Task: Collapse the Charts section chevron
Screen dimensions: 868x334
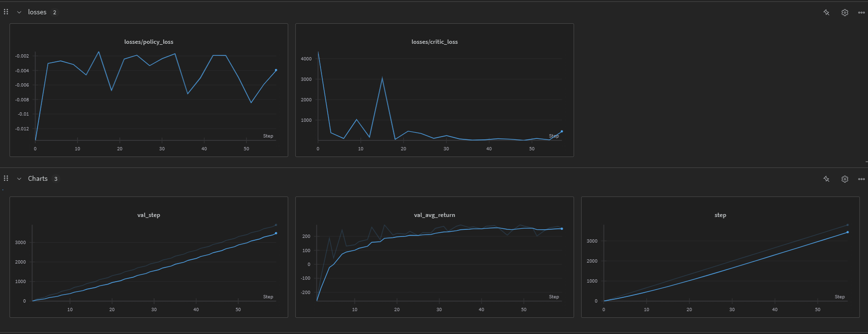Action: point(19,179)
